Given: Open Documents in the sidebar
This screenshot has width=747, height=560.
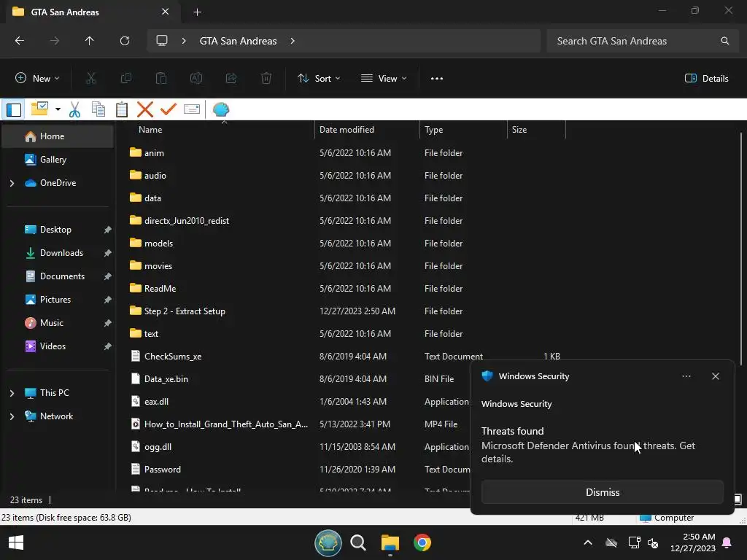Looking at the screenshot, I should [58, 276].
